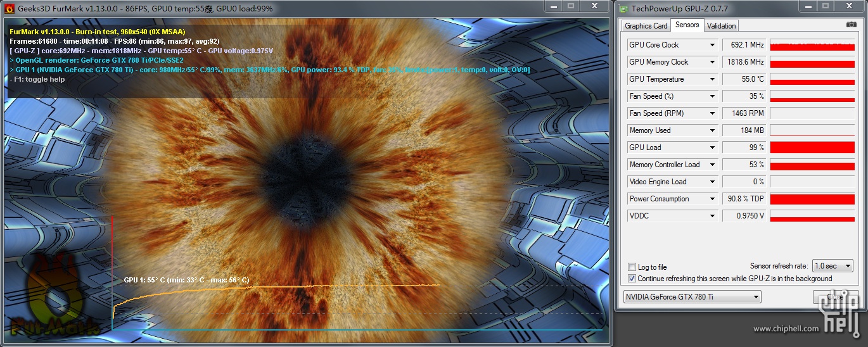Maximize the FurMark window
This screenshot has height=347, width=868.
coord(571,6)
